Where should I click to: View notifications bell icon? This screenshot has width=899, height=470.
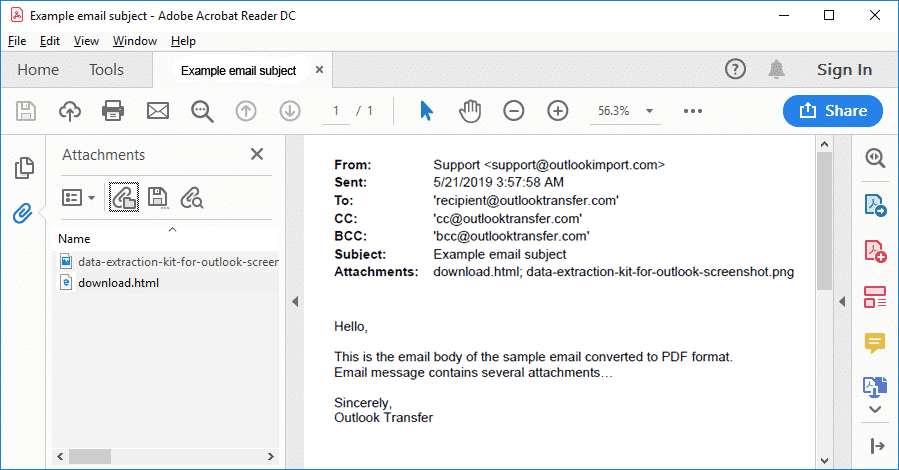point(776,69)
